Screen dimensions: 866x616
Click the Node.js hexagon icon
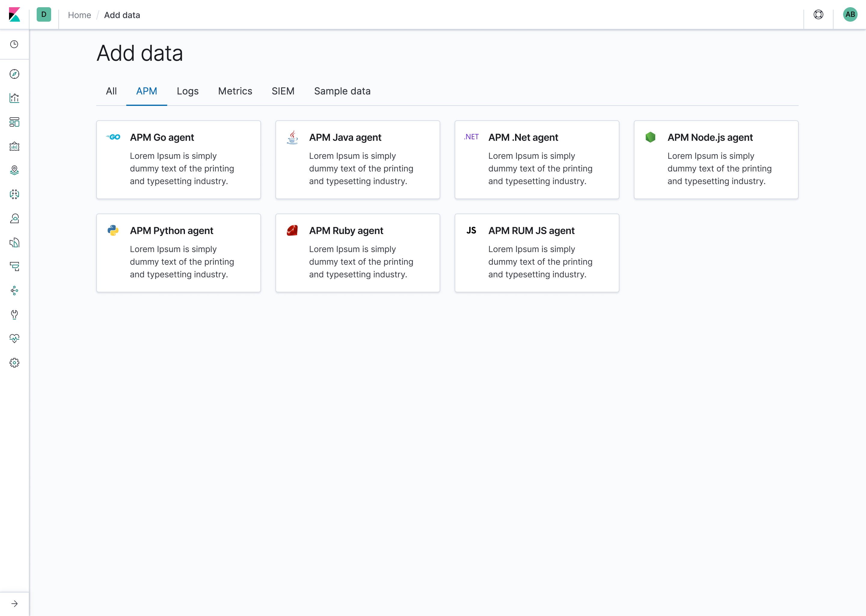650,137
